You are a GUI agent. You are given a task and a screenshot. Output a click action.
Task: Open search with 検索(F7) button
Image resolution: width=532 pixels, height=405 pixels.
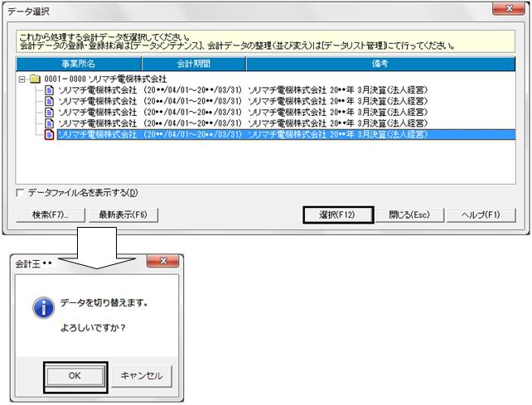coord(51,215)
